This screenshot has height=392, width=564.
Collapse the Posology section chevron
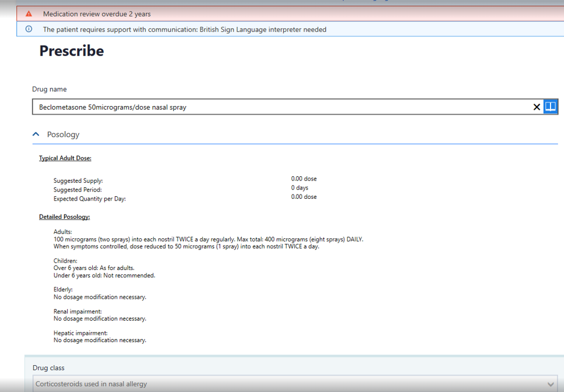[x=36, y=134]
